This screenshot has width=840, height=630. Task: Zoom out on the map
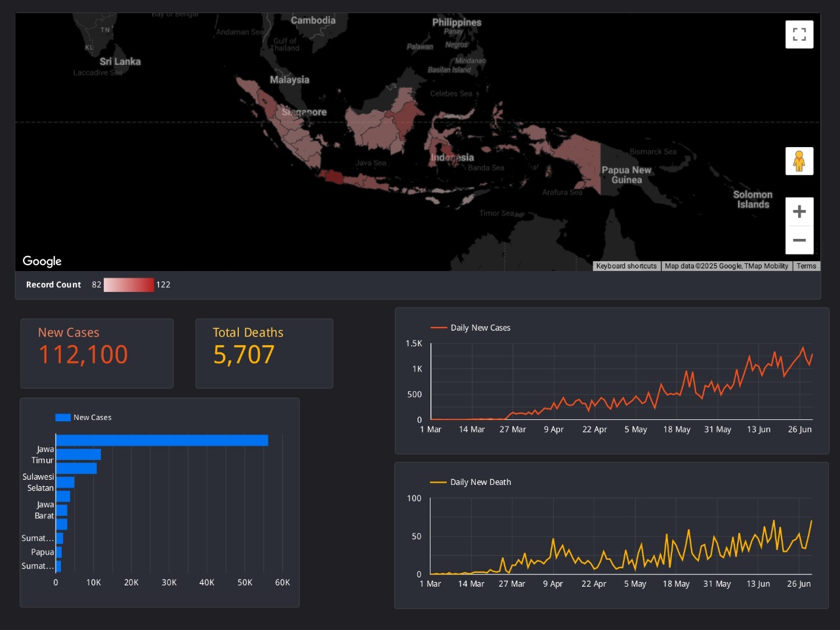click(799, 240)
